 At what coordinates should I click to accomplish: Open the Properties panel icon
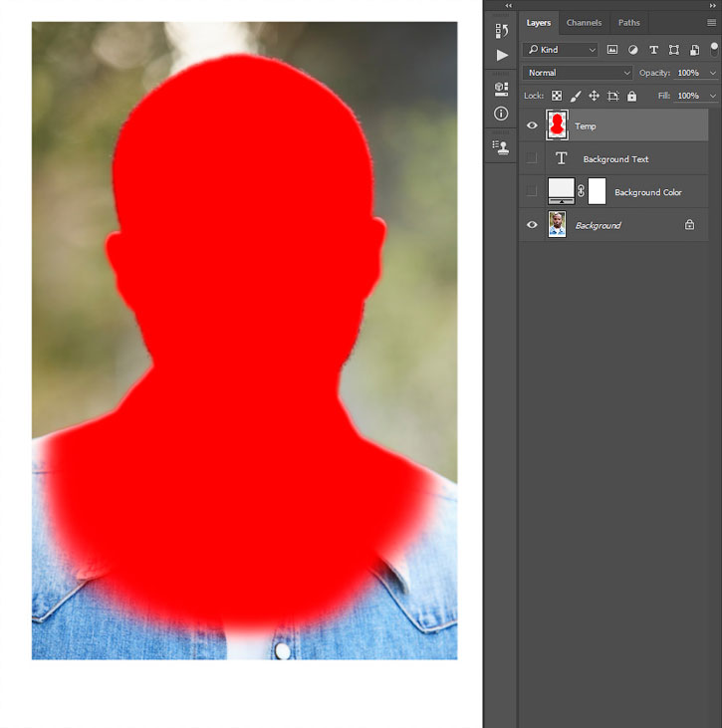501,88
